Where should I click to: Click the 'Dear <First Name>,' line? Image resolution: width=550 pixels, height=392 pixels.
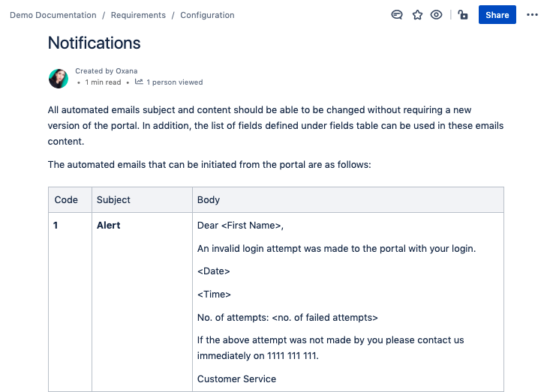pyautogui.click(x=241, y=226)
